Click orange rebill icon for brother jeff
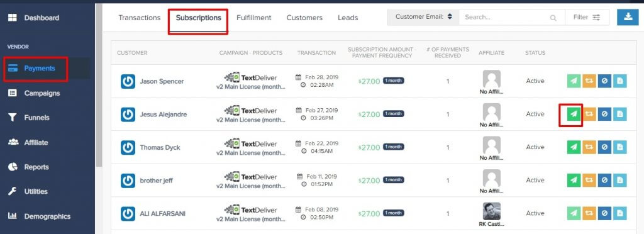Viewport: 644px width, 234px height. pyautogui.click(x=589, y=181)
